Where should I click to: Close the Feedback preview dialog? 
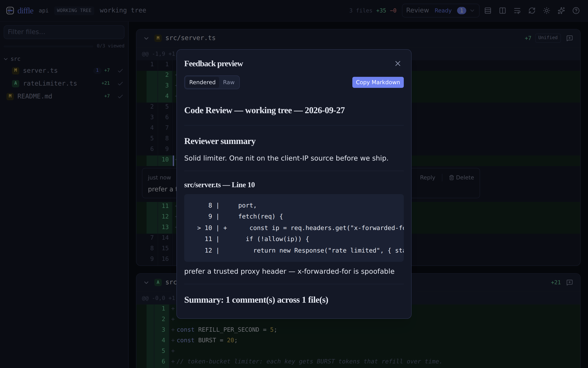pos(398,63)
